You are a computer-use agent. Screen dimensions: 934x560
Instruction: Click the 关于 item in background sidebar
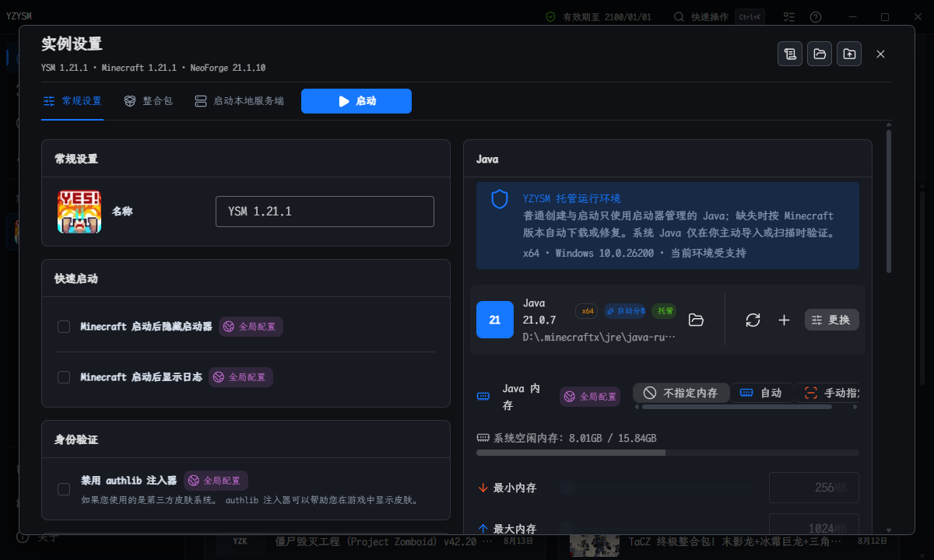37,537
